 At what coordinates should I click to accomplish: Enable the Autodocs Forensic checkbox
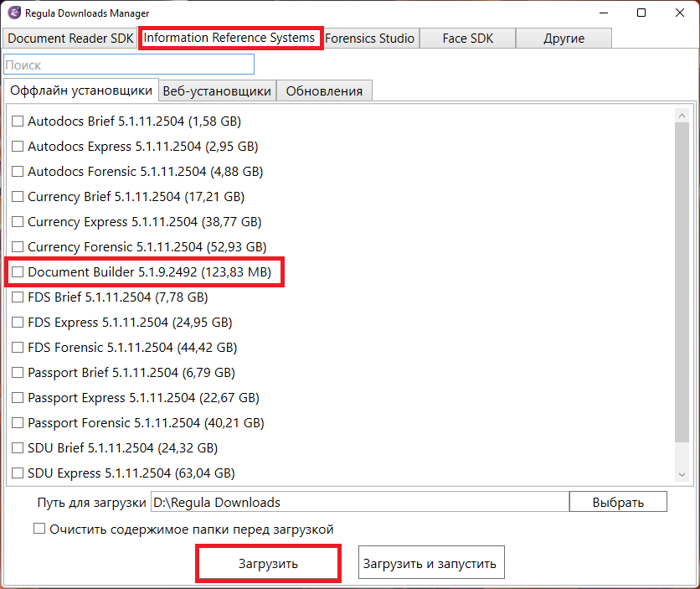click(18, 172)
